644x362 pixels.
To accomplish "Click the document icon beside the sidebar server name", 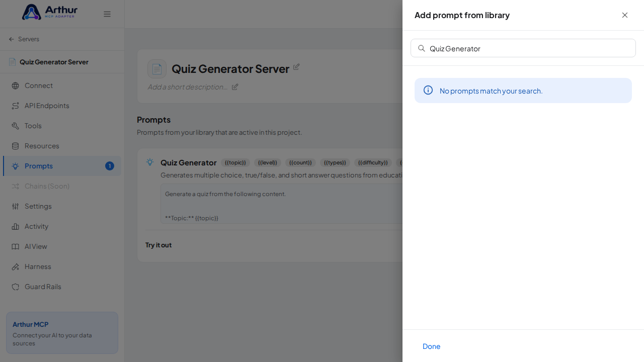I will [12, 62].
